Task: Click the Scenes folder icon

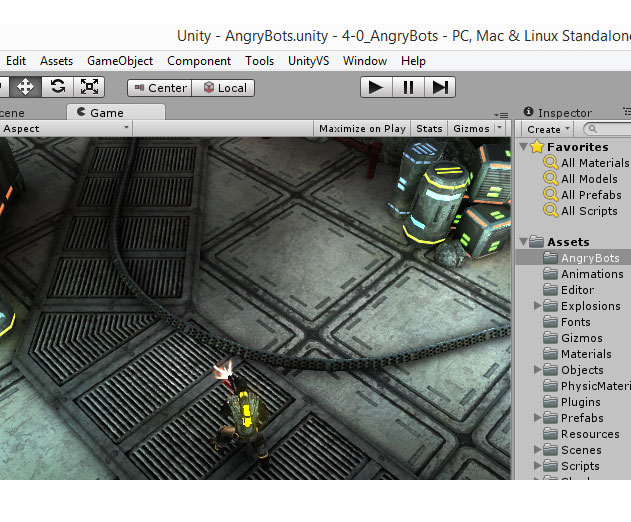Action: point(550,449)
